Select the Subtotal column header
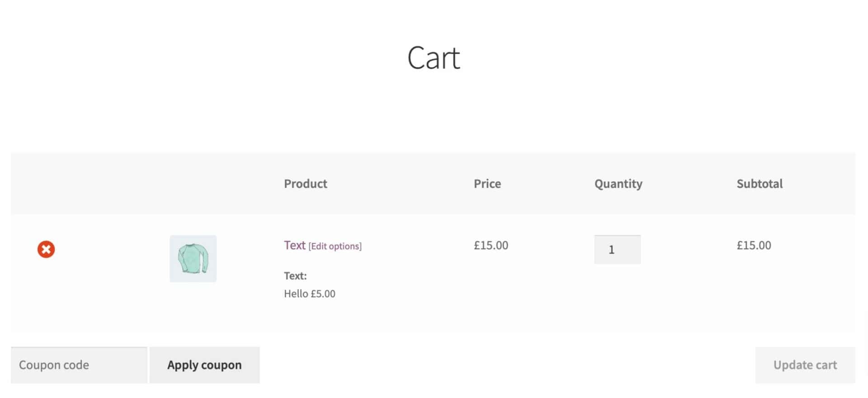The height and width of the screenshot is (398, 868). (759, 184)
